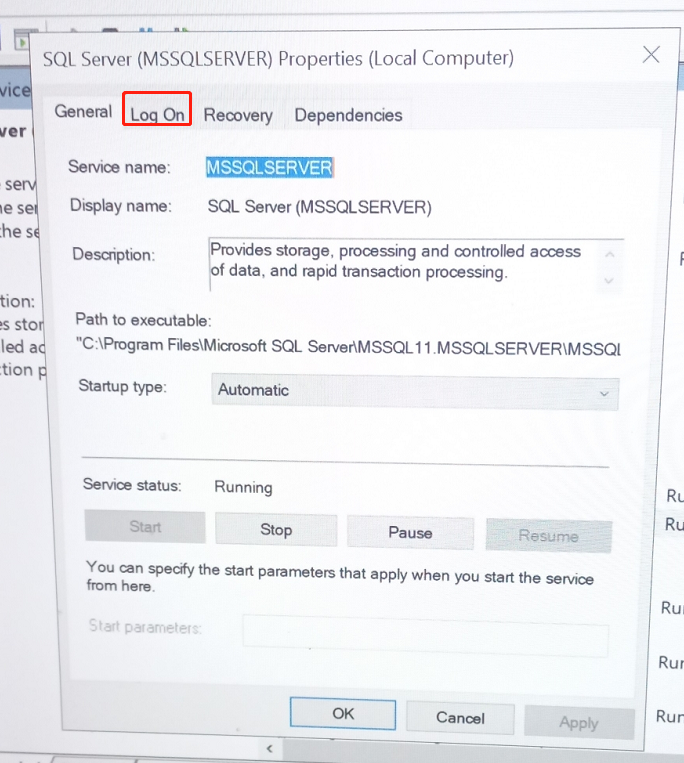Image resolution: width=684 pixels, height=763 pixels.
Task: Open the Recovery tab
Action: [x=238, y=115]
